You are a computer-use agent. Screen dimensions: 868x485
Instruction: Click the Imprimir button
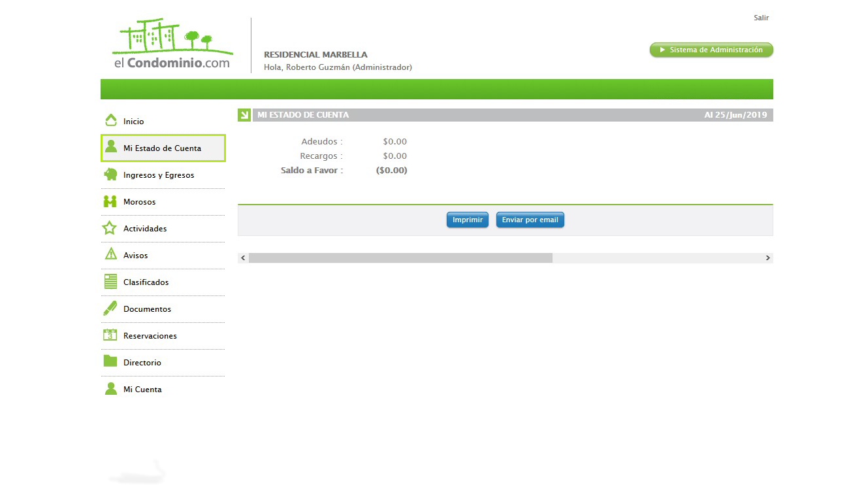(468, 220)
